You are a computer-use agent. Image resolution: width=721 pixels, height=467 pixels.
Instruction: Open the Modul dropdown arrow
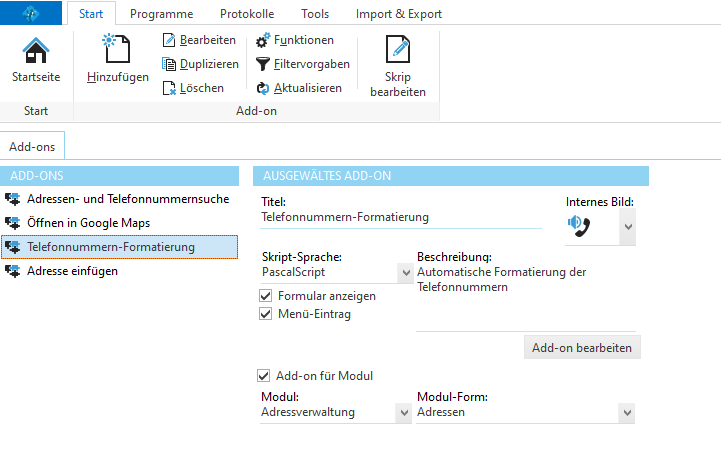(404, 412)
